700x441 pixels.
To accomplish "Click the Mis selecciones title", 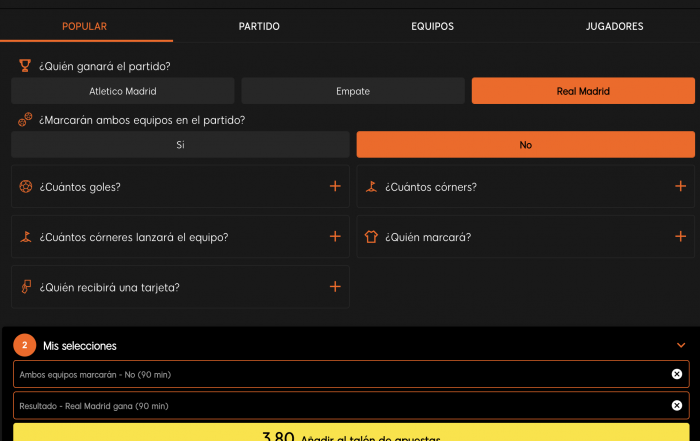I will 79,346.
